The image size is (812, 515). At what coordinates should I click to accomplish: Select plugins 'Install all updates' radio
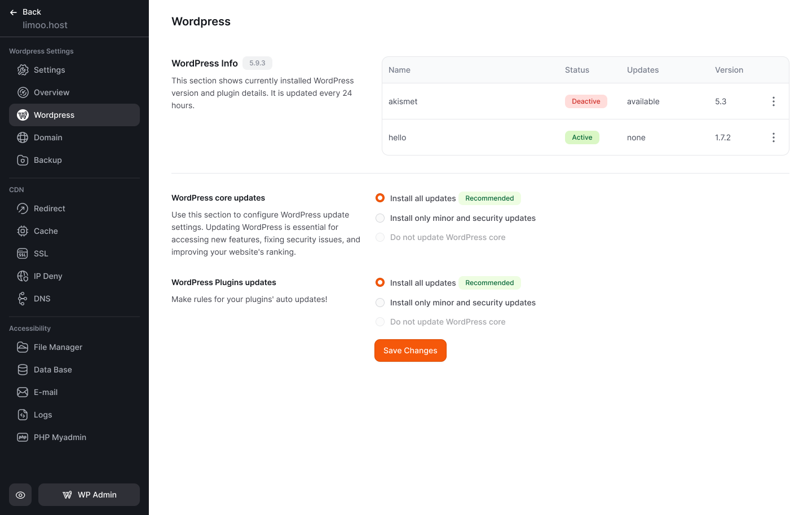tap(380, 282)
